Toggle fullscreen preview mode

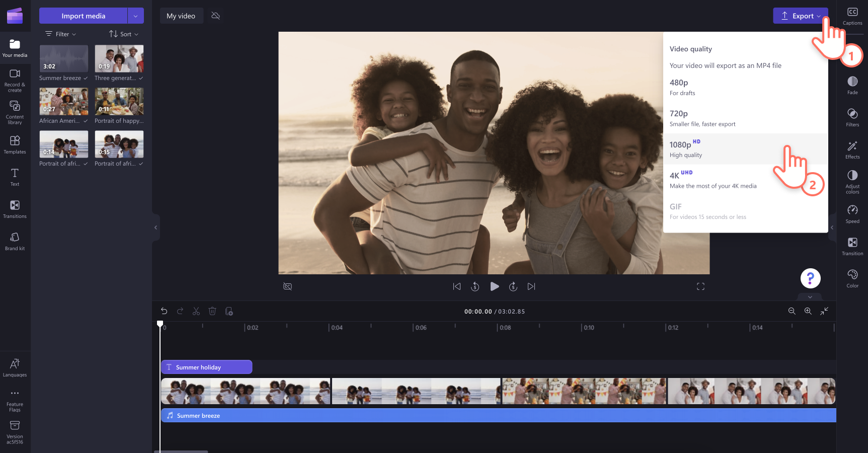(700, 286)
